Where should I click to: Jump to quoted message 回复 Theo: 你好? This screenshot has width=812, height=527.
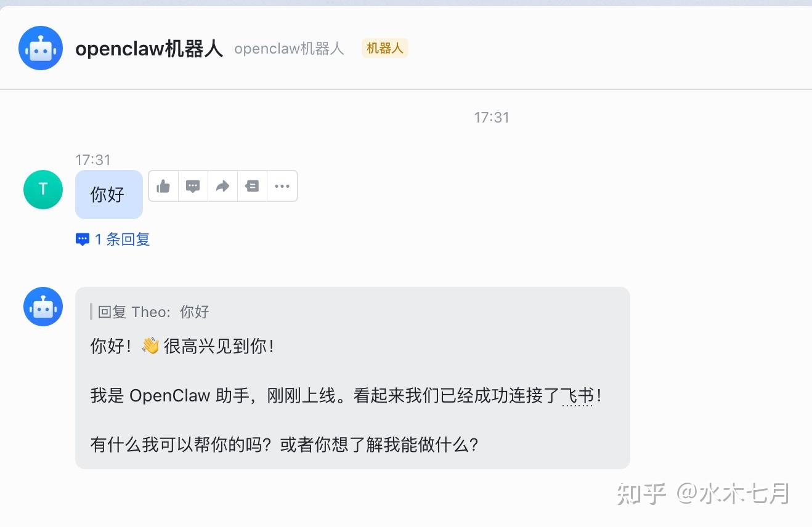pos(153,312)
